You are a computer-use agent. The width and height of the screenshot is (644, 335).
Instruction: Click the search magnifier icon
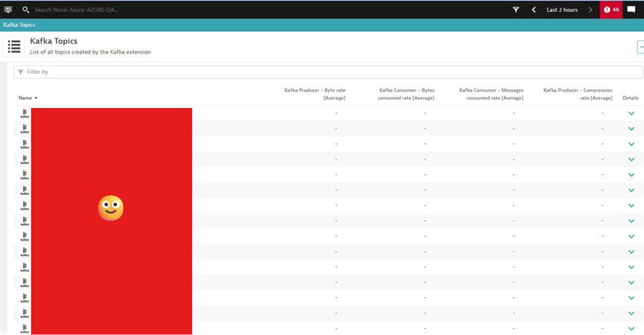(x=26, y=10)
